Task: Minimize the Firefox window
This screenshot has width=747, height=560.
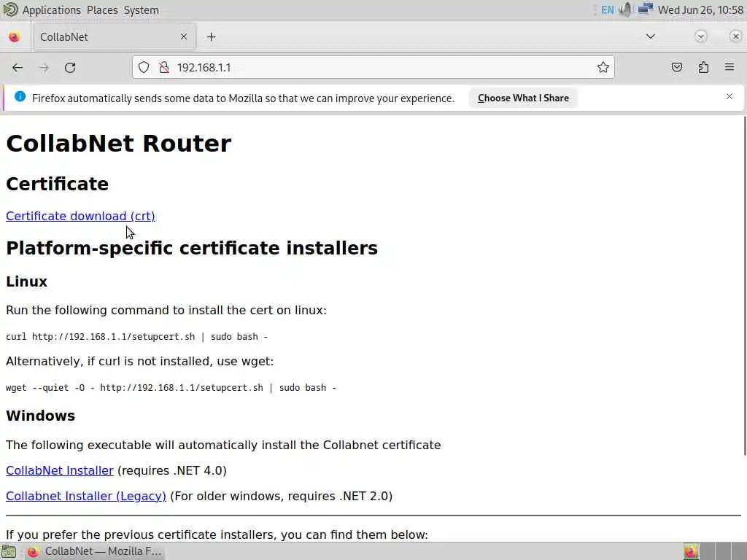Action: click(x=701, y=36)
